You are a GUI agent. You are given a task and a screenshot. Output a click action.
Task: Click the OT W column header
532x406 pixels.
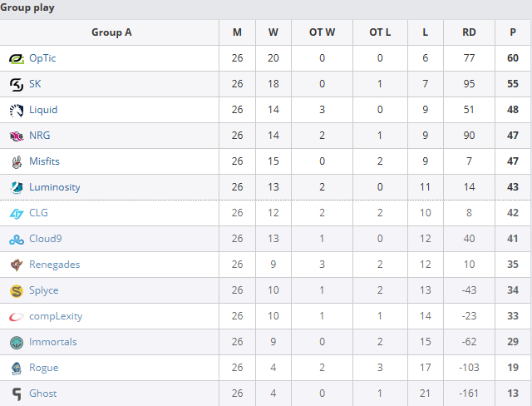(x=323, y=32)
